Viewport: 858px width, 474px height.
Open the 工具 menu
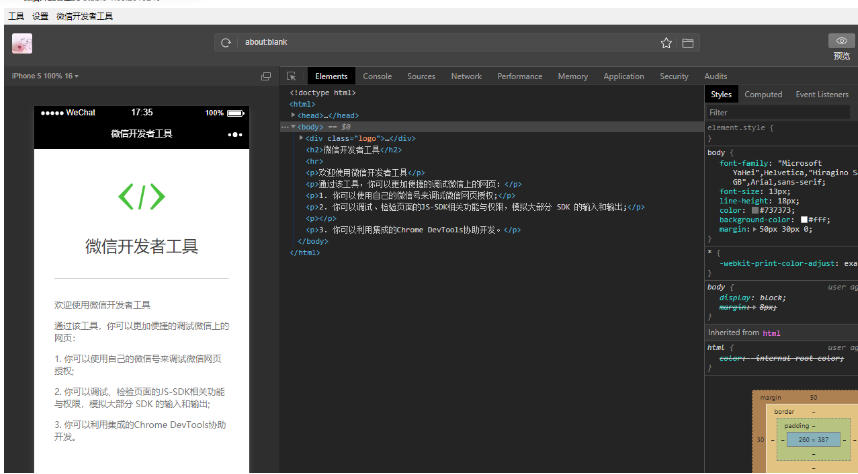[x=16, y=16]
